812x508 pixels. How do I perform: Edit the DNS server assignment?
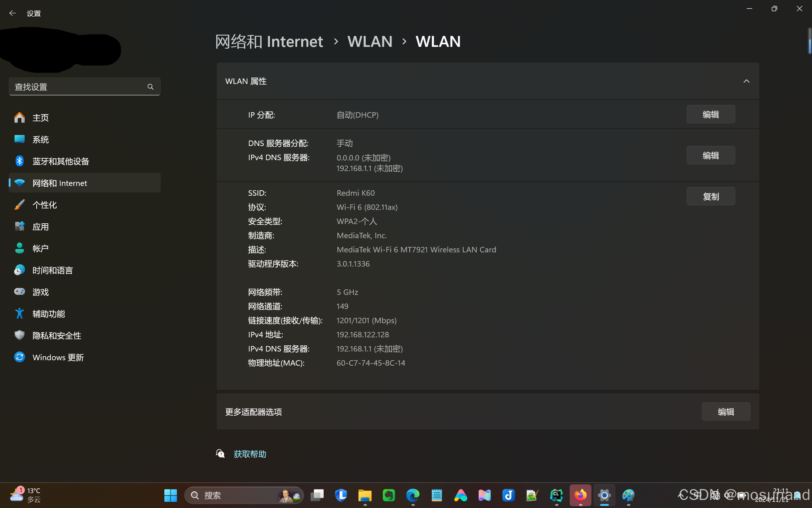tap(710, 155)
